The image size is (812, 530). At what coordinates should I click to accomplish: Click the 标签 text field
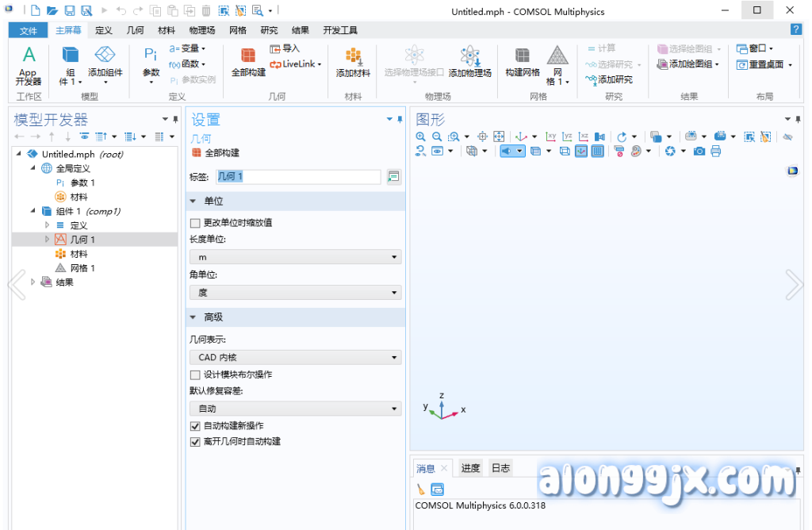tap(298, 177)
